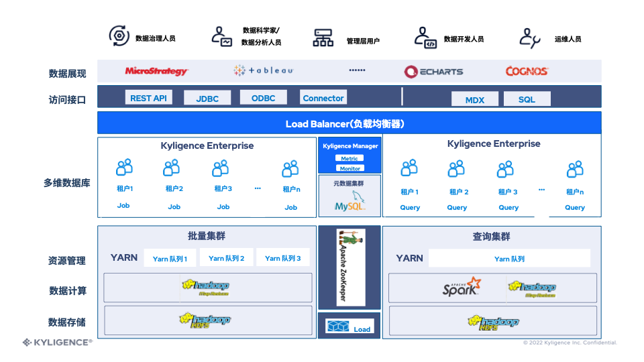Viewport: 644px width, 362px height.
Task: Click the 管理层用户 label
Action: (x=363, y=41)
